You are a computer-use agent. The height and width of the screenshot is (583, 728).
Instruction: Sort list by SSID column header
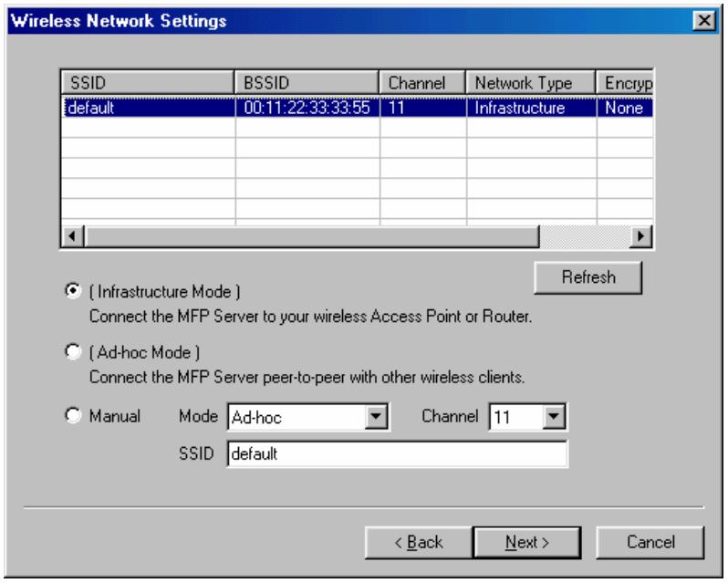(x=148, y=83)
